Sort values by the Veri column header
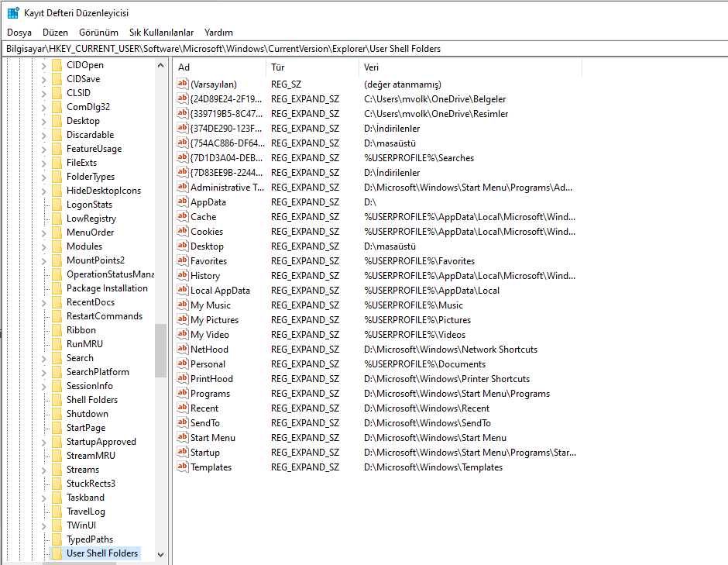Screen dimensions: 728x565 [x=470, y=67]
